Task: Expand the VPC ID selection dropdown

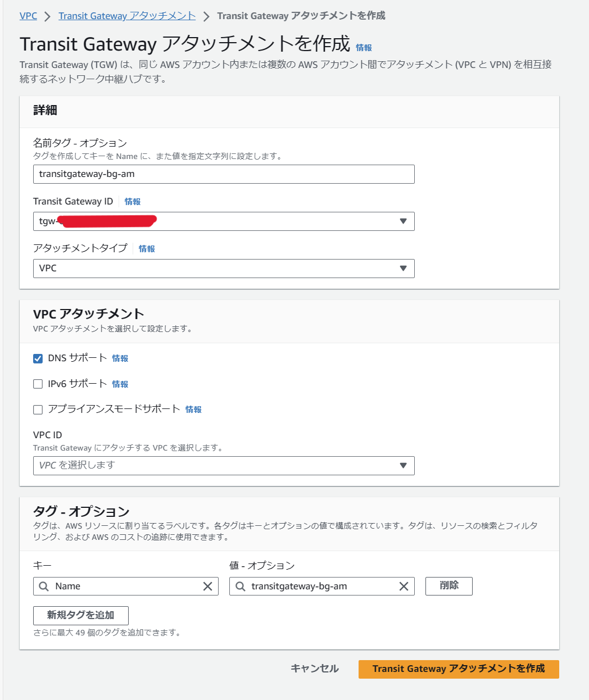Action: pyautogui.click(x=224, y=466)
